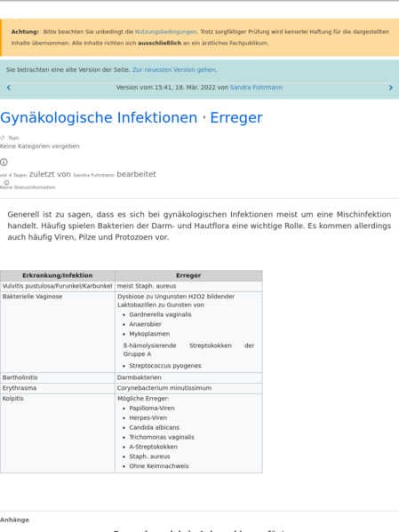Select the 'Bartholinitis' cell
This screenshot has height=532, width=399.
58,377
